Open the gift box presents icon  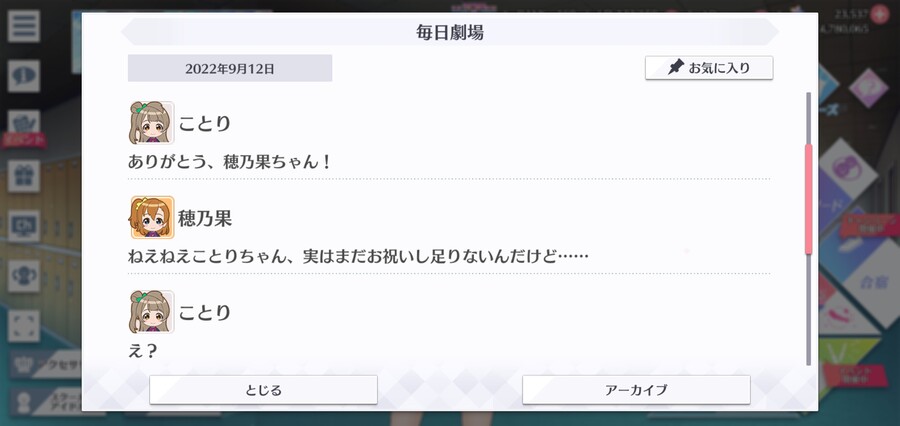tap(24, 176)
